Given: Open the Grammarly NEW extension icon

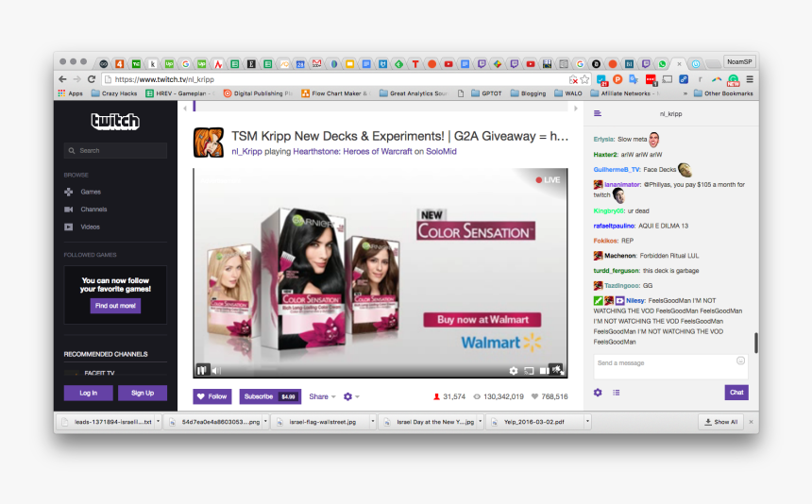Looking at the screenshot, I should pyautogui.click(x=734, y=79).
